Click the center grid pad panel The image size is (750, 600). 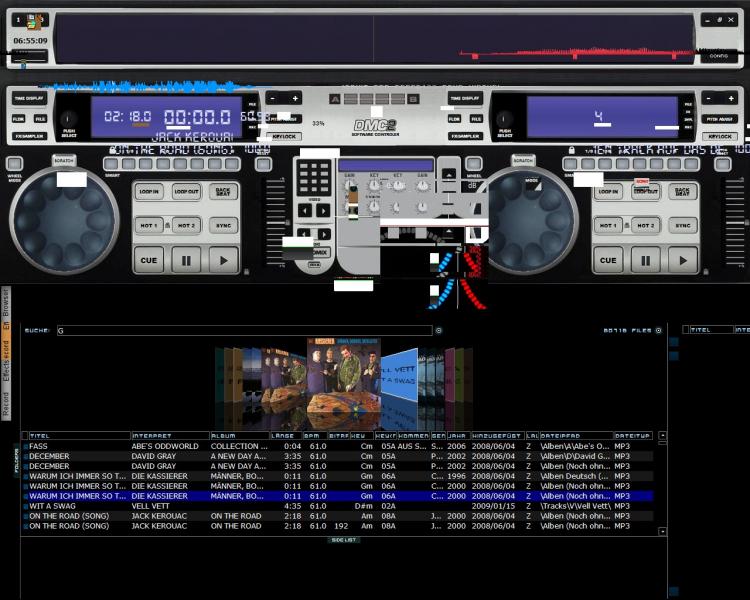coord(314,178)
